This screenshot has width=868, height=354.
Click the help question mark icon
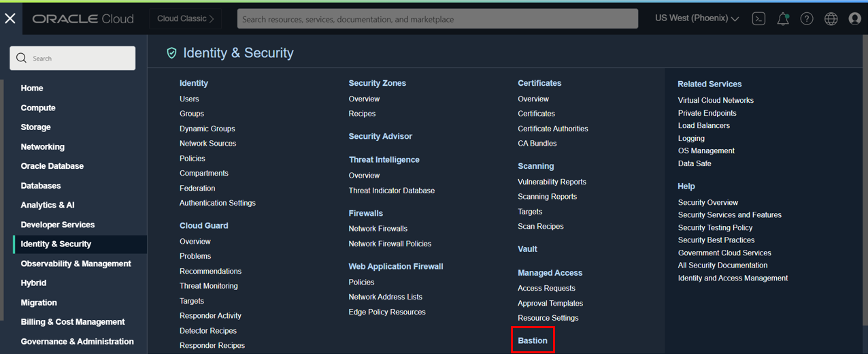click(807, 19)
